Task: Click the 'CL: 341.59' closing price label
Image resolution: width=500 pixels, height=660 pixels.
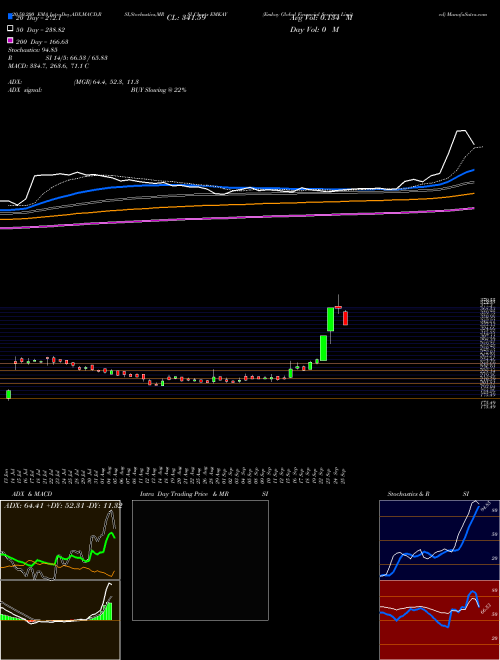Action: pos(186,18)
